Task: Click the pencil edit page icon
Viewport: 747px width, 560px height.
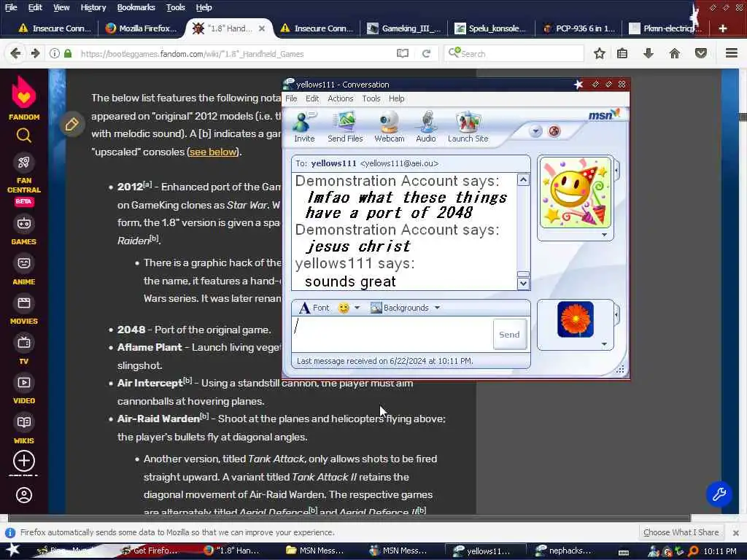Action: point(72,125)
